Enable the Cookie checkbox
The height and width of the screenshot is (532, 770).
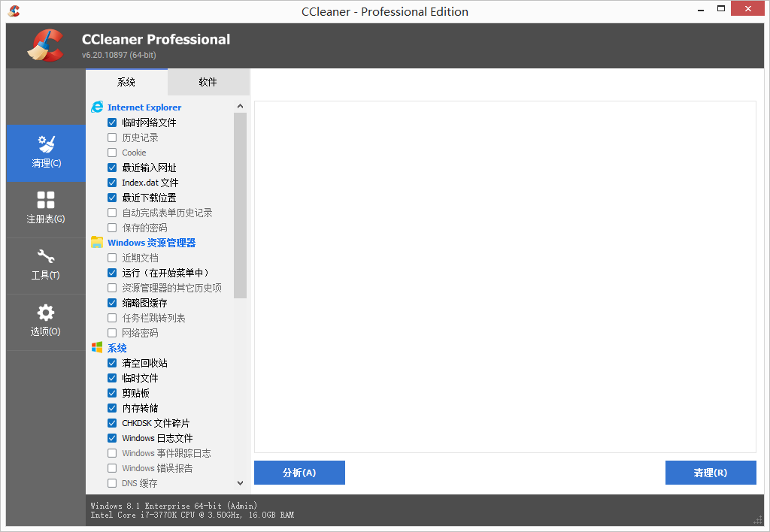tap(112, 153)
